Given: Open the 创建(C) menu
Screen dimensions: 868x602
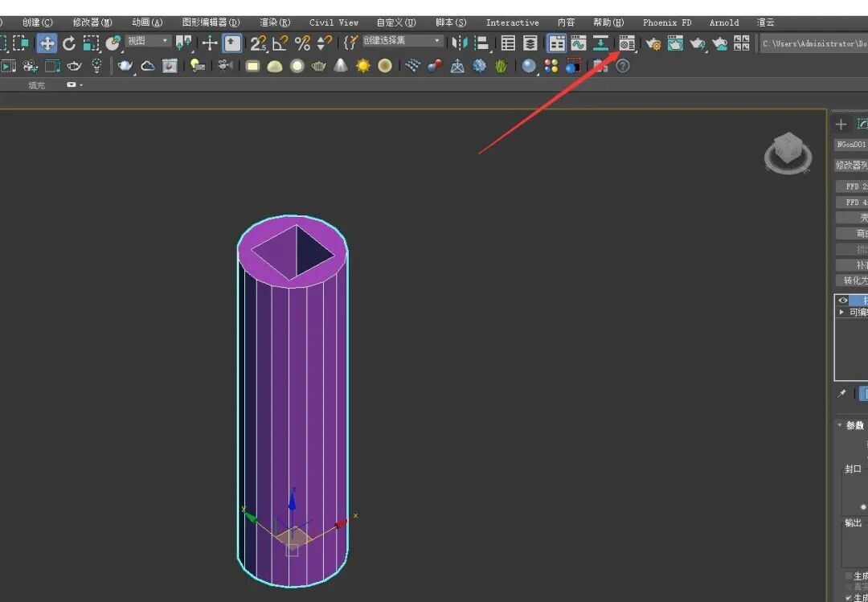Looking at the screenshot, I should coord(38,23).
